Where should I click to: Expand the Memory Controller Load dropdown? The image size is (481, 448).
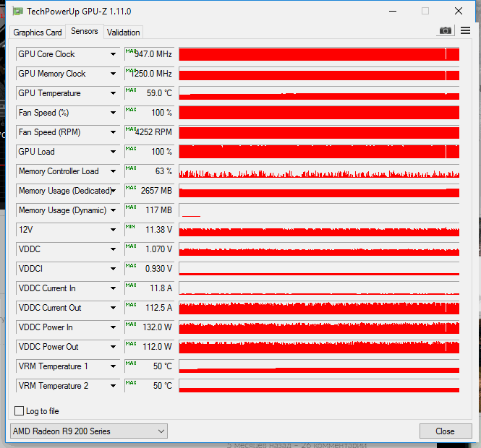coord(113,171)
